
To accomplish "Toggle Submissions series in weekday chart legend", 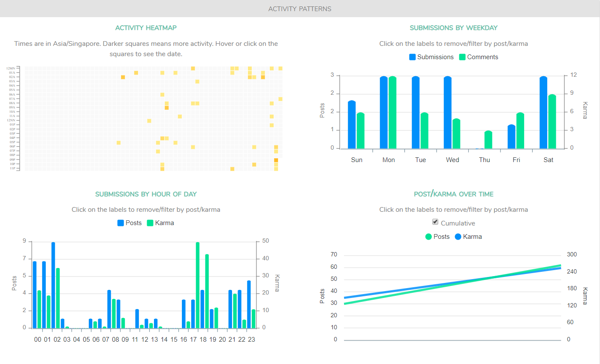I will pyautogui.click(x=431, y=57).
